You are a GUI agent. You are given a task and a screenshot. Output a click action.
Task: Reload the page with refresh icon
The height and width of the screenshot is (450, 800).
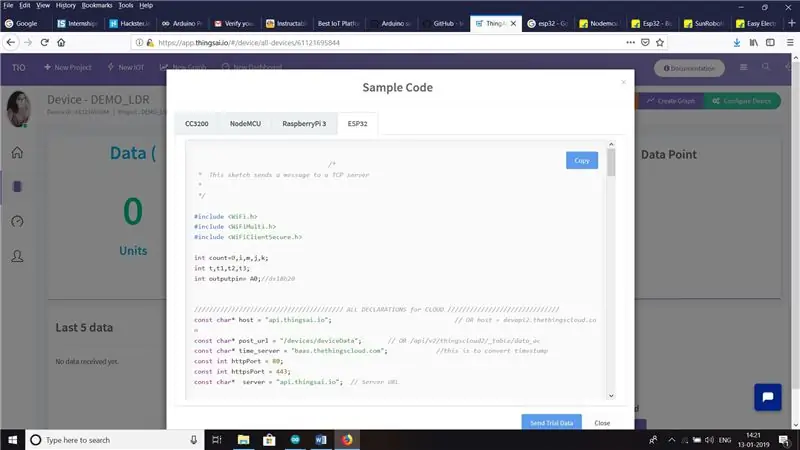click(x=44, y=42)
